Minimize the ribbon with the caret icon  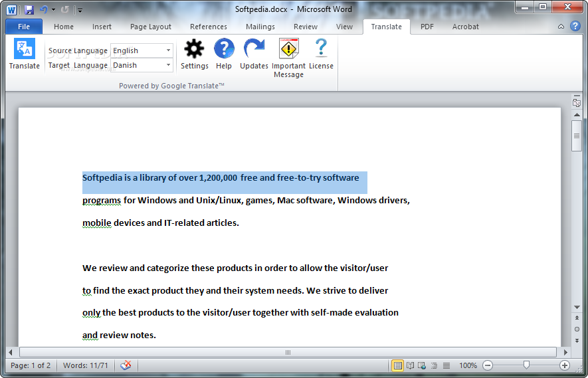[x=561, y=27]
